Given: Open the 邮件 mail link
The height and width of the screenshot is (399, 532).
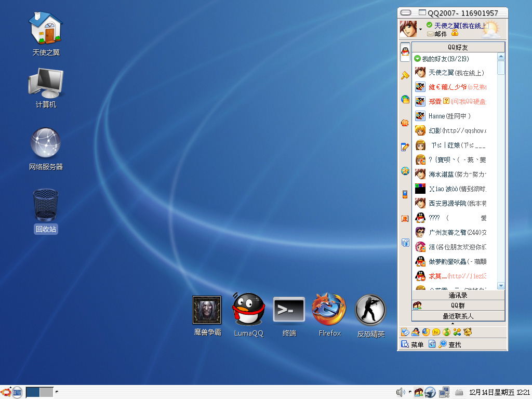Looking at the screenshot, I should (x=437, y=34).
